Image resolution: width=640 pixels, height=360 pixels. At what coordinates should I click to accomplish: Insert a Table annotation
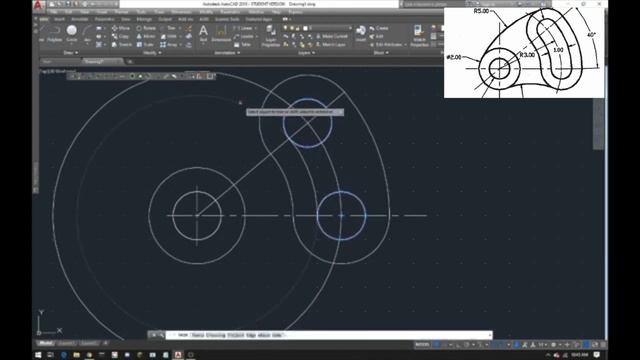(242, 44)
